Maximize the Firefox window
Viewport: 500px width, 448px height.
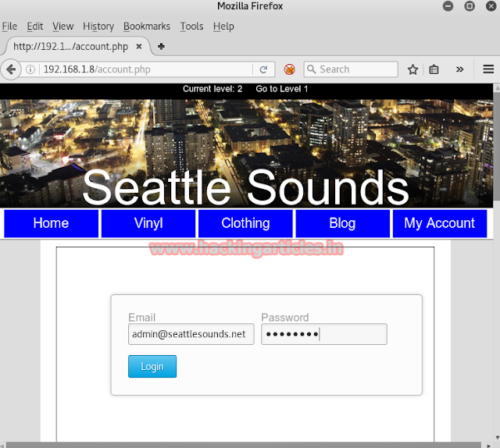point(470,6)
